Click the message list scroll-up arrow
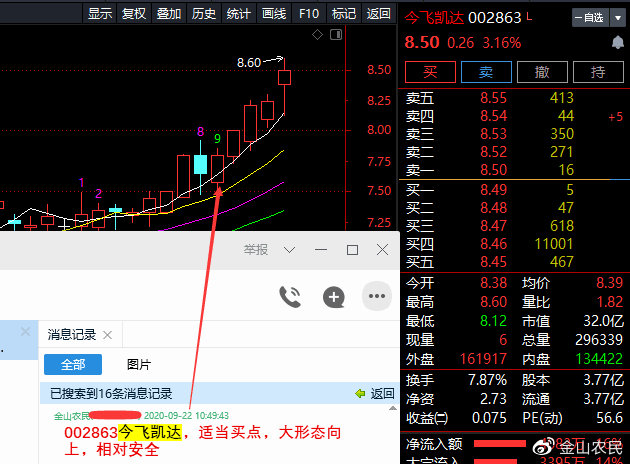 (393, 409)
